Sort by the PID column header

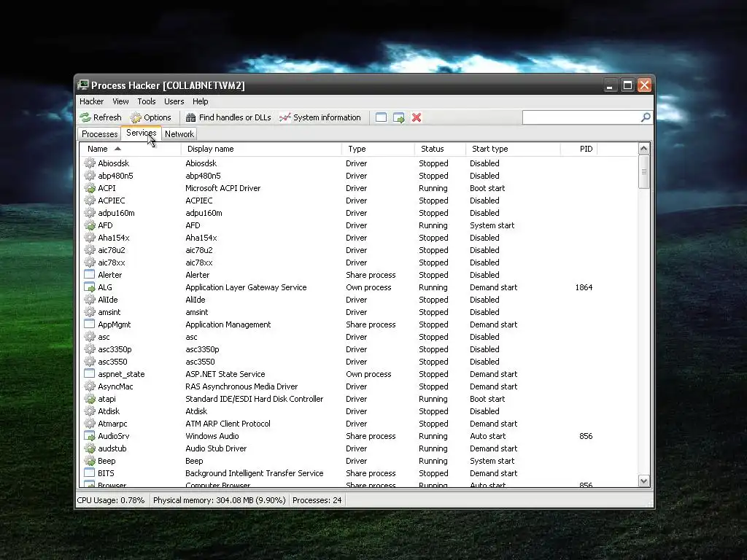tap(578, 149)
